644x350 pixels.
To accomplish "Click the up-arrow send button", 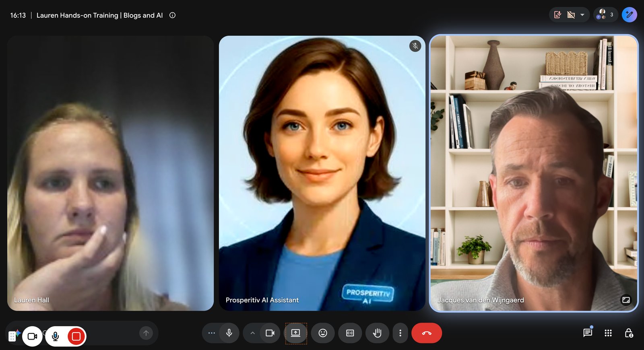I will (146, 333).
